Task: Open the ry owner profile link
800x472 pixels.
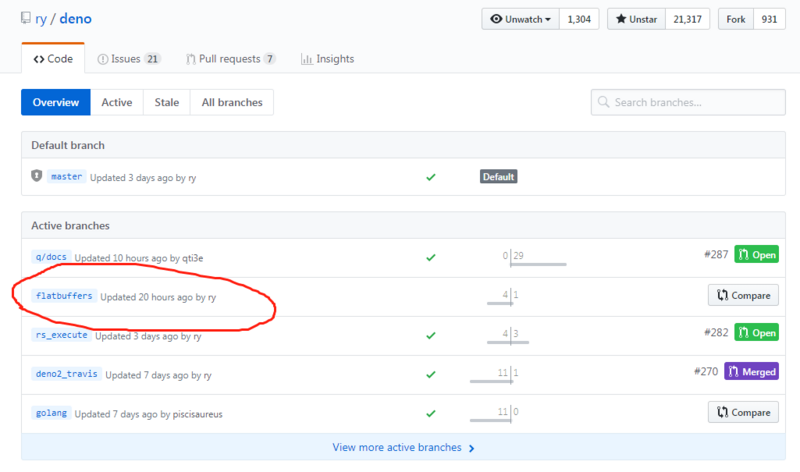Action: click(x=41, y=19)
